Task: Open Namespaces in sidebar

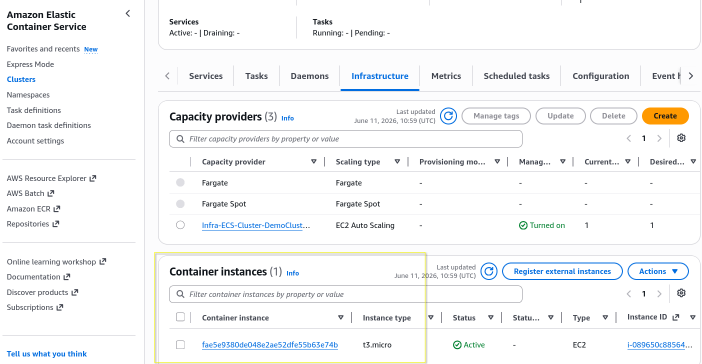Action: coord(28,95)
